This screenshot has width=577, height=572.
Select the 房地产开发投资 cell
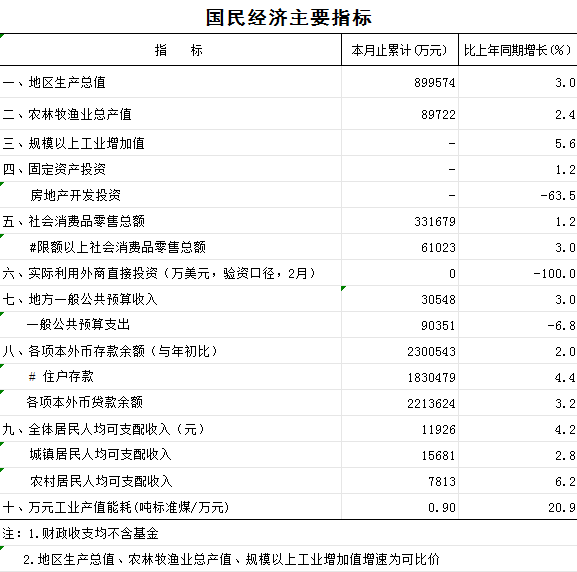click(x=170, y=195)
